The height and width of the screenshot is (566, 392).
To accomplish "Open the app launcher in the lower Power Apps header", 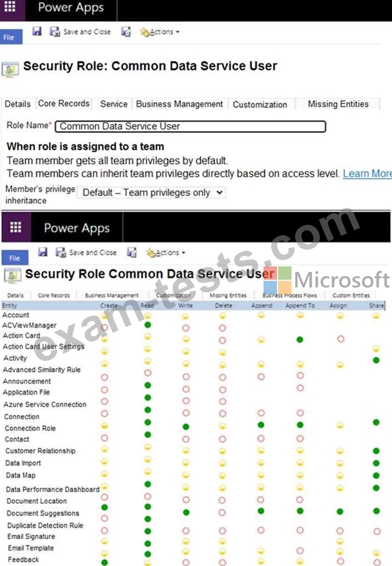I will (16, 227).
